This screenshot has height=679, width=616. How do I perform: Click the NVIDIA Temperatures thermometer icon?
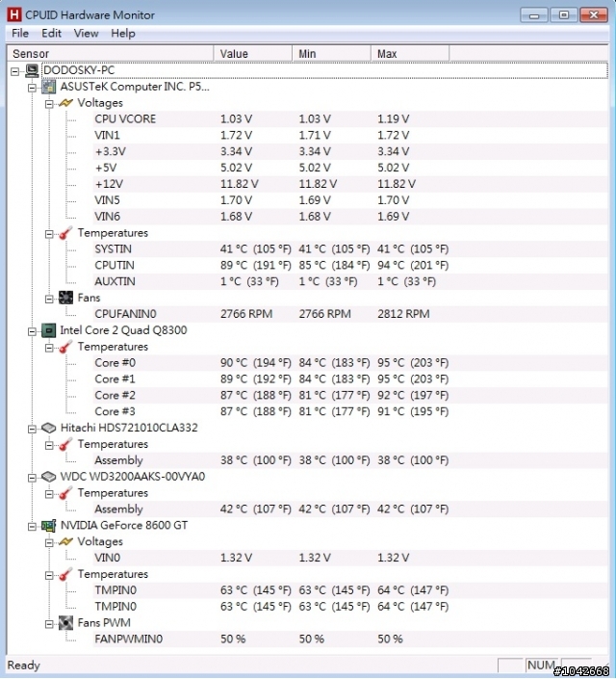pos(65,574)
